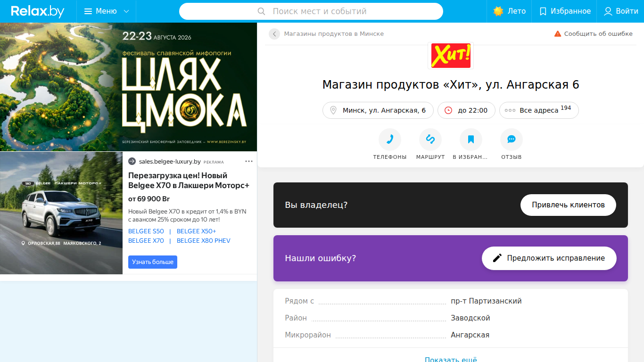Show opening hours до 22:00

[x=466, y=110]
